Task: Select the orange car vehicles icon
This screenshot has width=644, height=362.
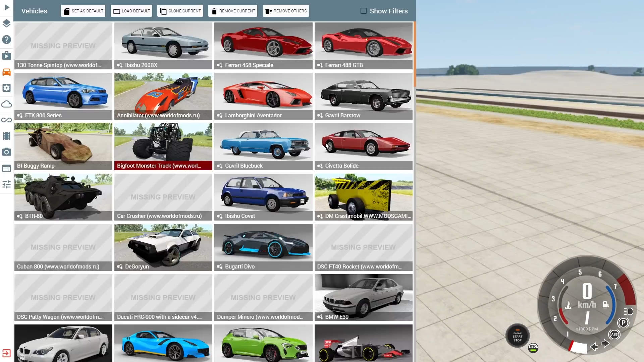Action: [7, 72]
